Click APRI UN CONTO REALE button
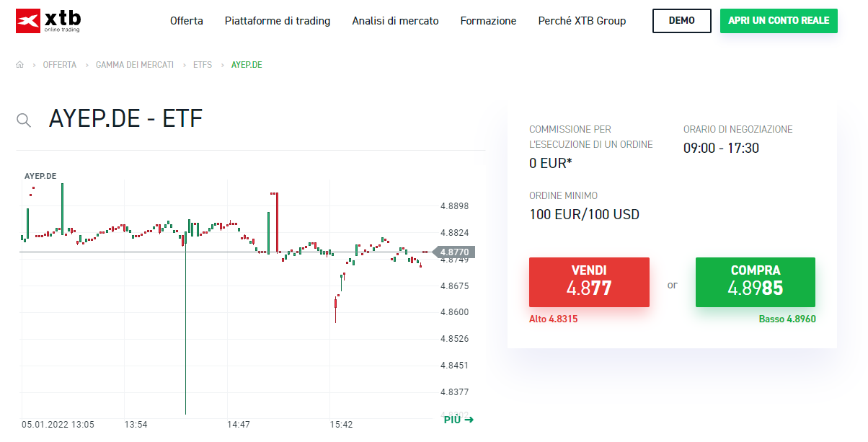The height and width of the screenshot is (442, 868). [779, 21]
